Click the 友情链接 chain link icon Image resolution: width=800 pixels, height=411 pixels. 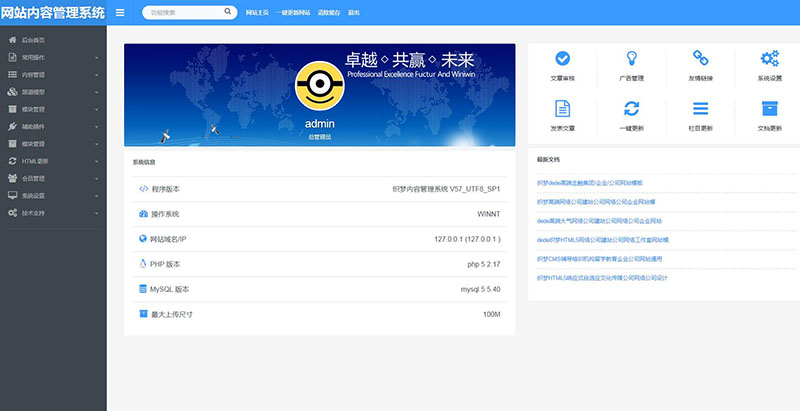[x=700, y=59]
